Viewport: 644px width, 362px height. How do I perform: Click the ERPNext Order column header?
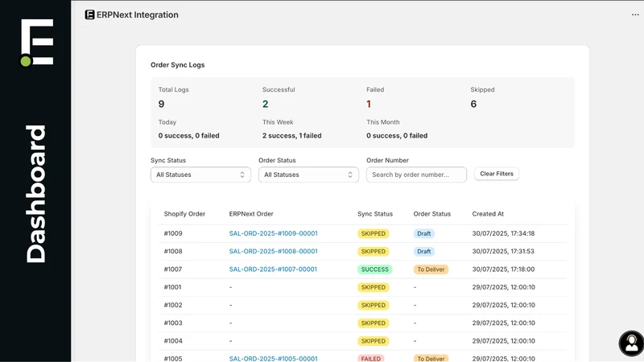point(251,214)
